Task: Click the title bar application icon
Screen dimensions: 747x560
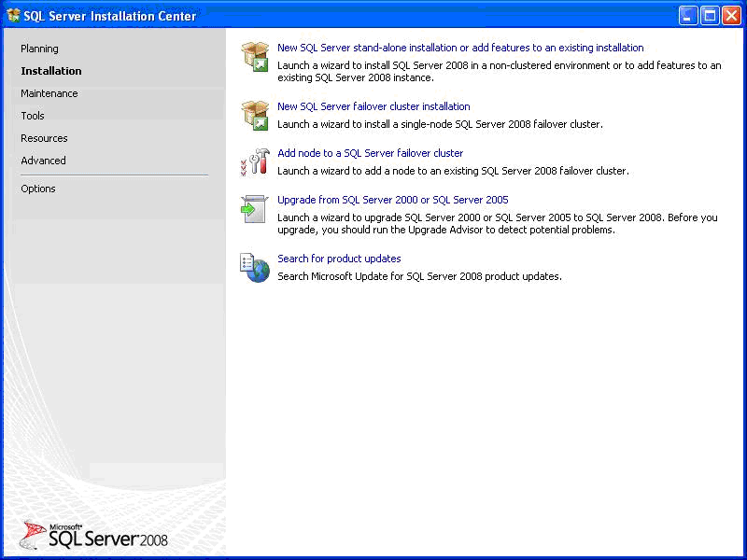Action: point(13,16)
